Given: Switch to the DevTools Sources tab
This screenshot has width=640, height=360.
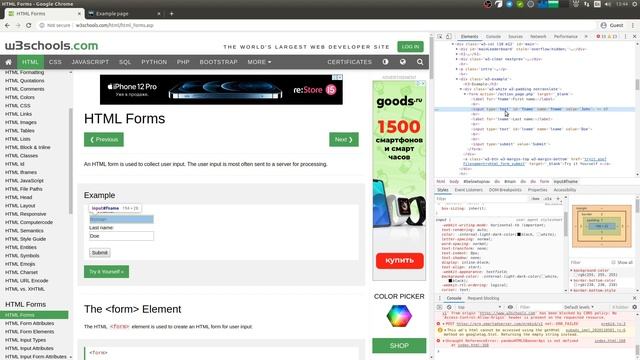Looking at the screenshot, I should tap(515, 36).
